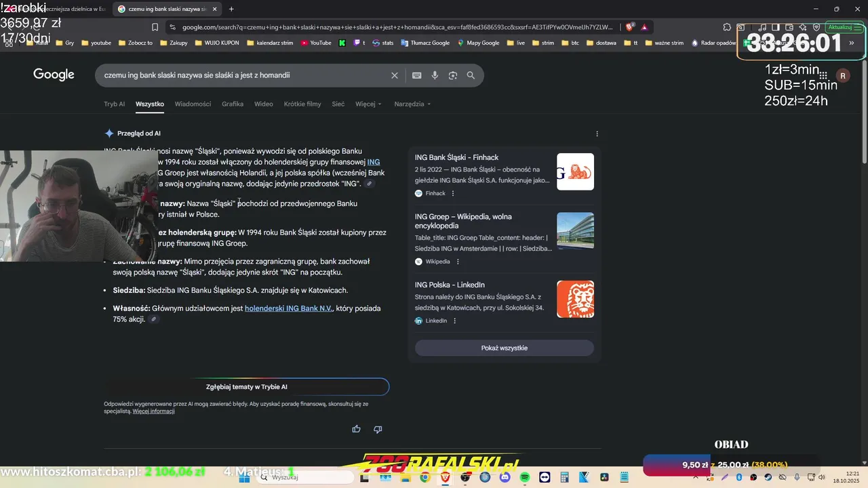Open Radar opadów bookmark
The width and height of the screenshot is (868, 488).
[x=714, y=43]
